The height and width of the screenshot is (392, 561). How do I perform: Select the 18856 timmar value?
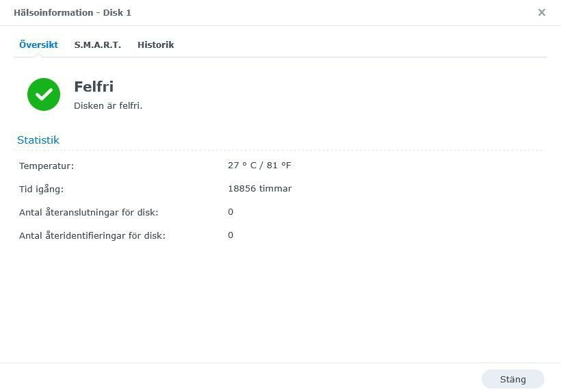click(259, 189)
